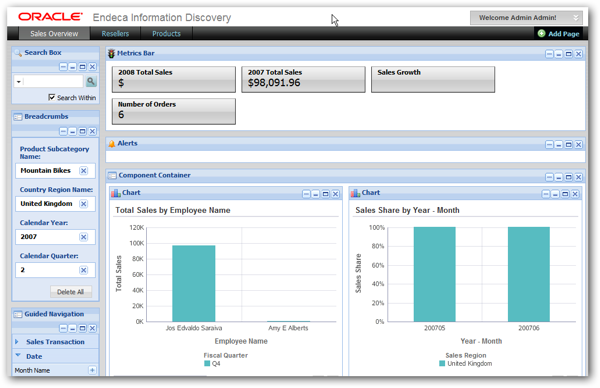Minimize the Guided Navigation panel

(73, 328)
